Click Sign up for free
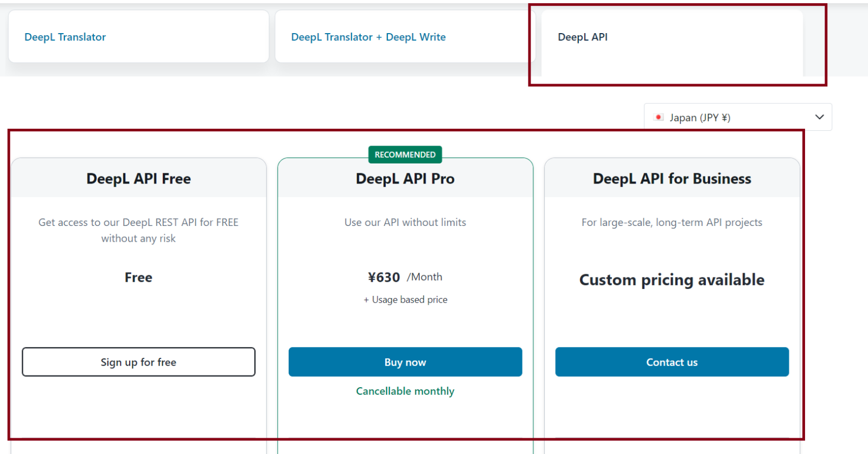 (x=138, y=362)
